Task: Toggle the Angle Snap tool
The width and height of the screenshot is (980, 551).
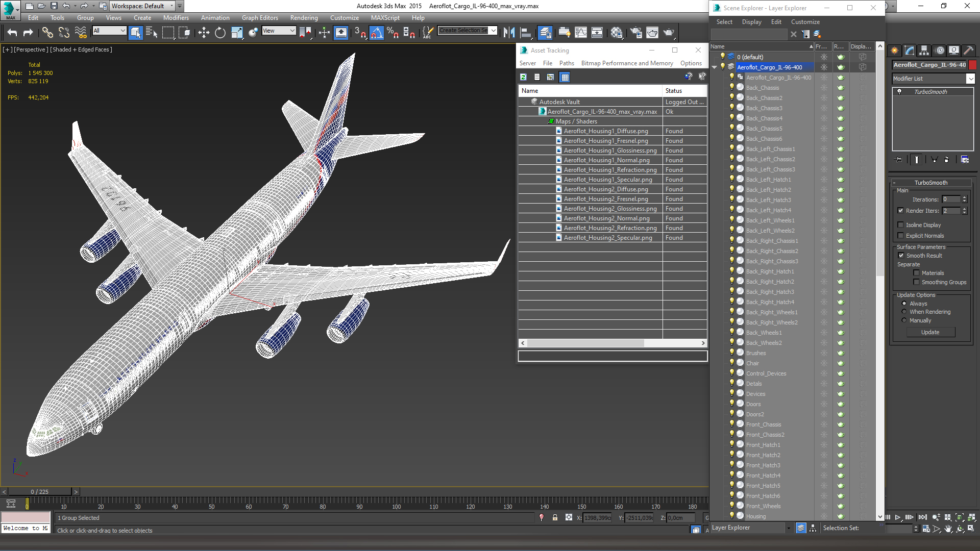Action: click(376, 33)
